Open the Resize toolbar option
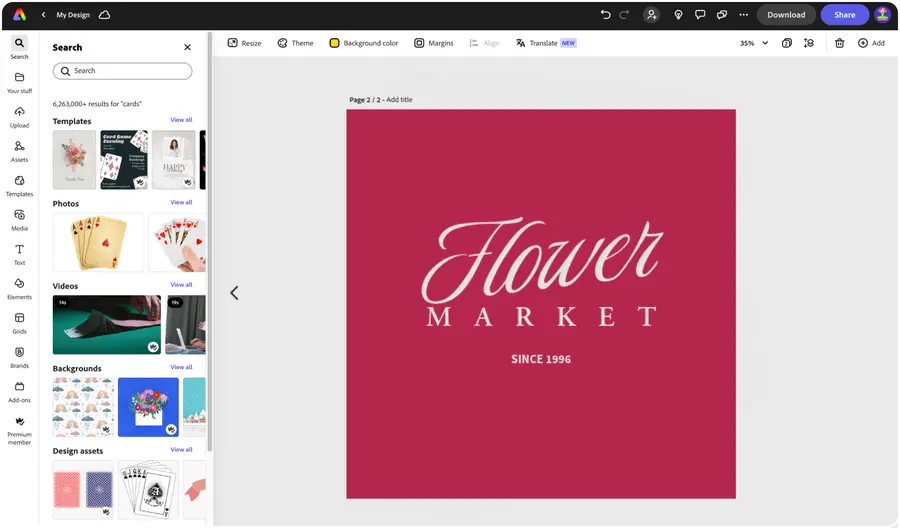The width and height of the screenshot is (900, 528). tap(245, 43)
